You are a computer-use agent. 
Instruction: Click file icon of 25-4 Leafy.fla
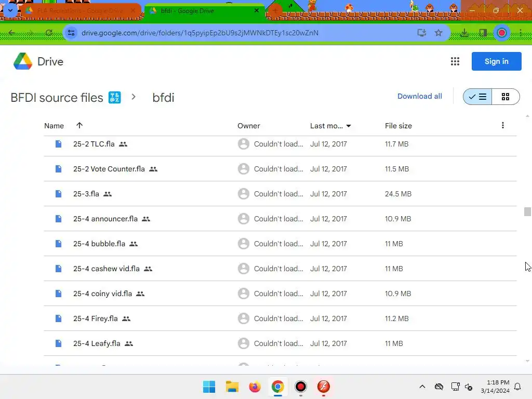pyautogui.click(x=58, y=343)
